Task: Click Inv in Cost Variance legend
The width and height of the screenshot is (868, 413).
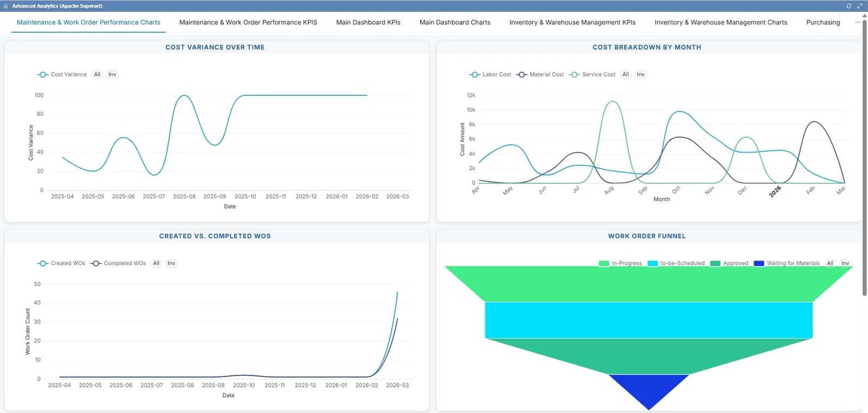Action: pyautogui.click(x=112, y=74)
